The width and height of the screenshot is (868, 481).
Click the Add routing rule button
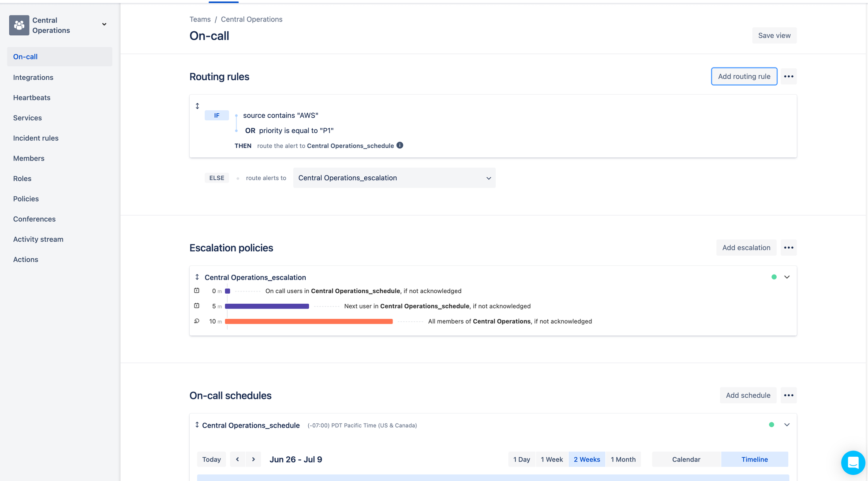tap(744, 76)
